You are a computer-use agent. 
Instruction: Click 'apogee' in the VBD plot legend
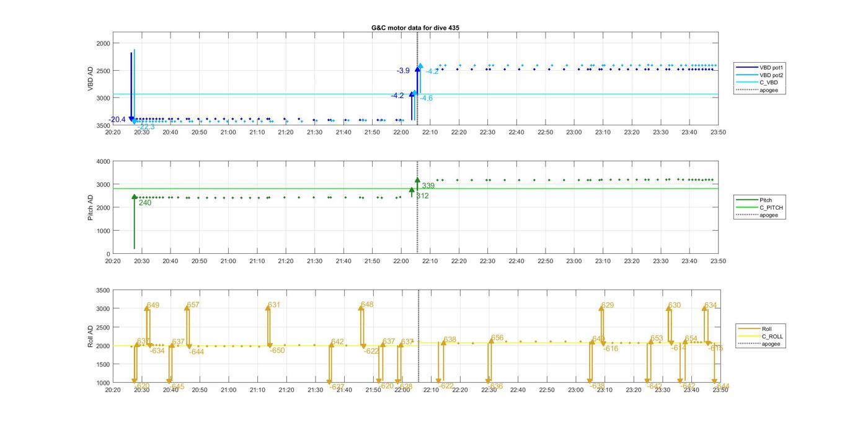(x=768, y=90)
